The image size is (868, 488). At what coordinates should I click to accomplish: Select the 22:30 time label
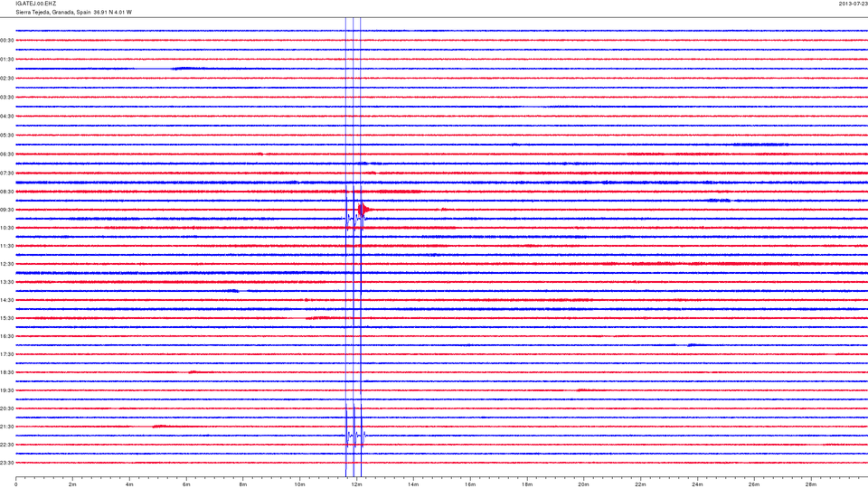7,445
